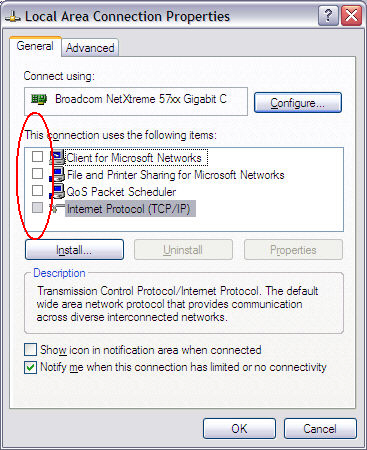Toggle the Internet Protocol (TCP/IP) checkbox
Image resolution: width=367 pixels, height=450 pixels.
coord(37,208)
